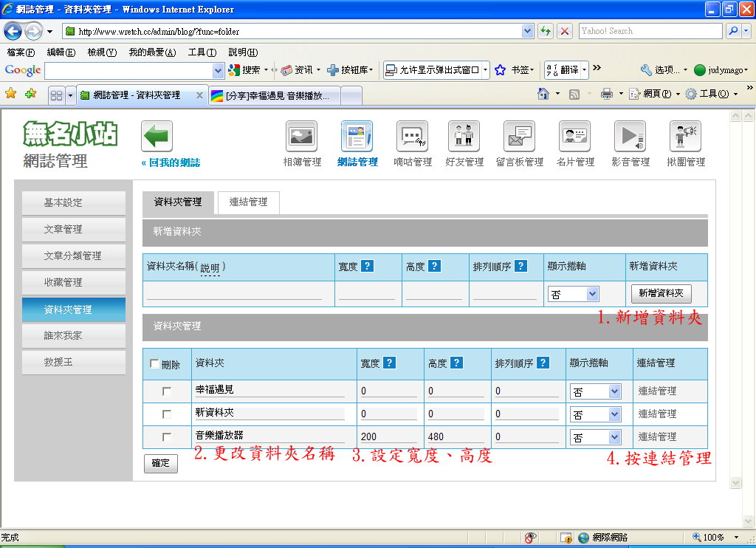The width and height of the screenshot is (756, 548).
Task: Open 相簿管理 album management icon
Action: point(301,137)
